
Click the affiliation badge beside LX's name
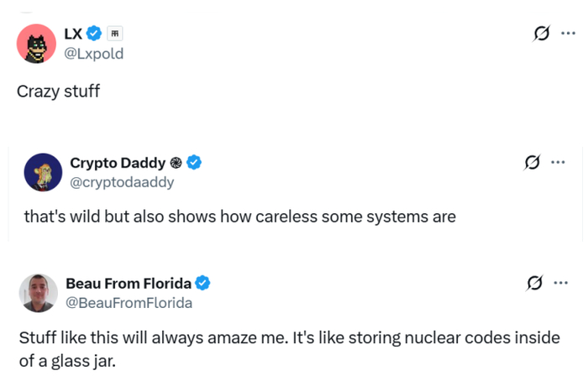pyautogui.click(x=115, y=34)
